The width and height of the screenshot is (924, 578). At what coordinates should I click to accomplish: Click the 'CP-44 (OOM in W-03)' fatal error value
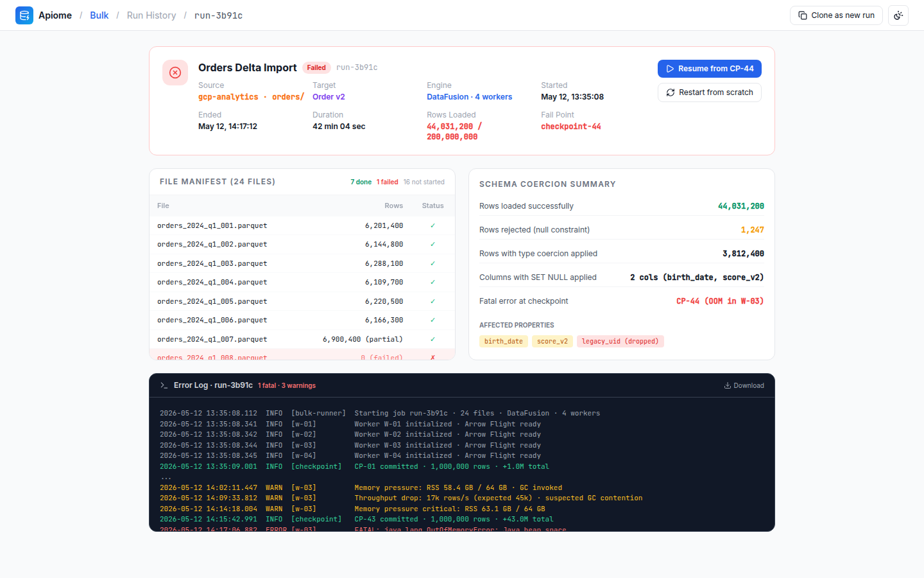[720, 301]
